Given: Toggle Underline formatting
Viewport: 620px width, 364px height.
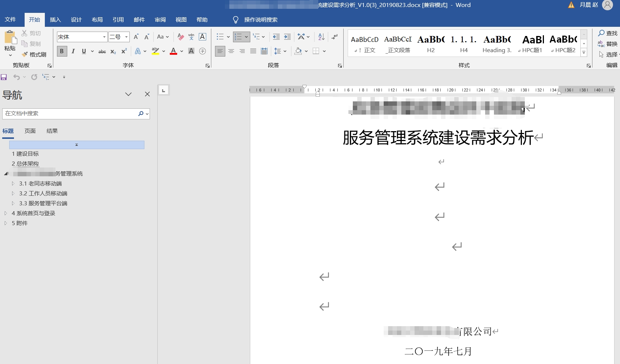Looking at the screenshot, I should coord(84,51).
